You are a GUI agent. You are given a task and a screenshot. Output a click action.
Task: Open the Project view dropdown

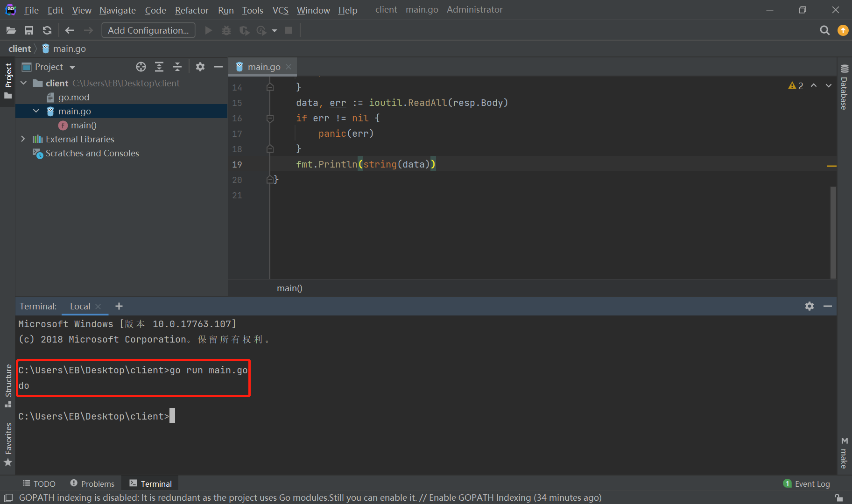pos(72,67)
